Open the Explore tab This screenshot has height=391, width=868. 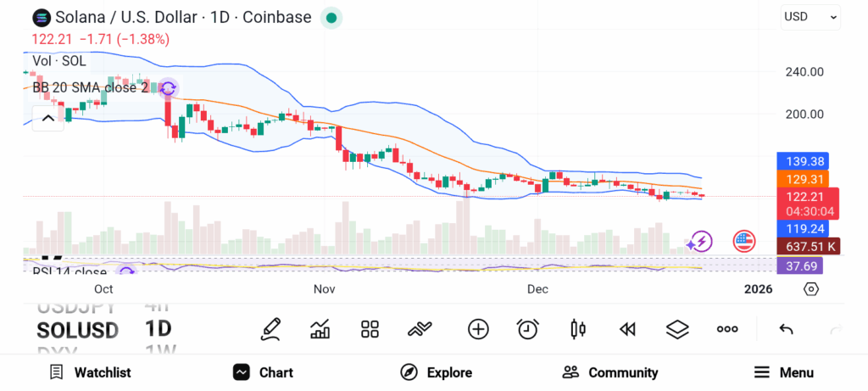click(436, 372)
